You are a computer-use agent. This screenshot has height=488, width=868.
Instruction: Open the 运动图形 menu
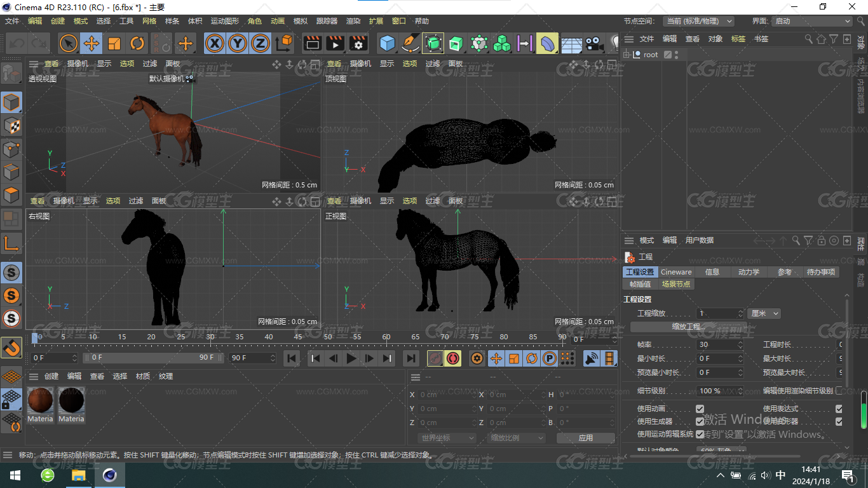click(226, 21)
